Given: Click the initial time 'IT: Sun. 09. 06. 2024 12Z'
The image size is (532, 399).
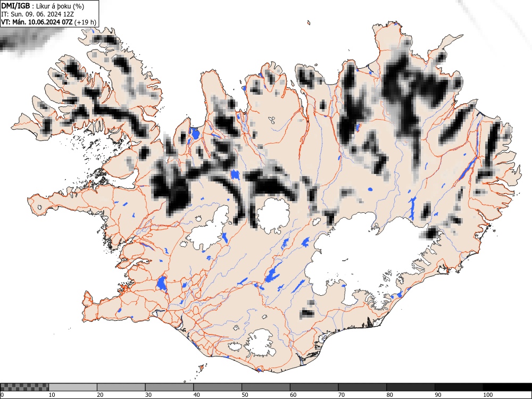Looking at the screenshot, I should click(x=37, y=14).
